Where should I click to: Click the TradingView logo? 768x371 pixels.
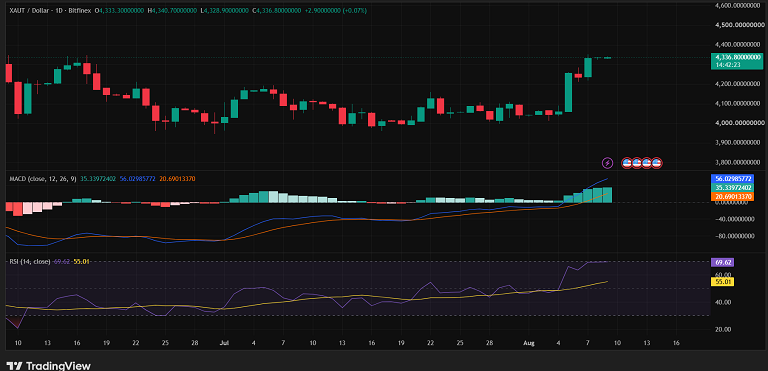point(48,366)
